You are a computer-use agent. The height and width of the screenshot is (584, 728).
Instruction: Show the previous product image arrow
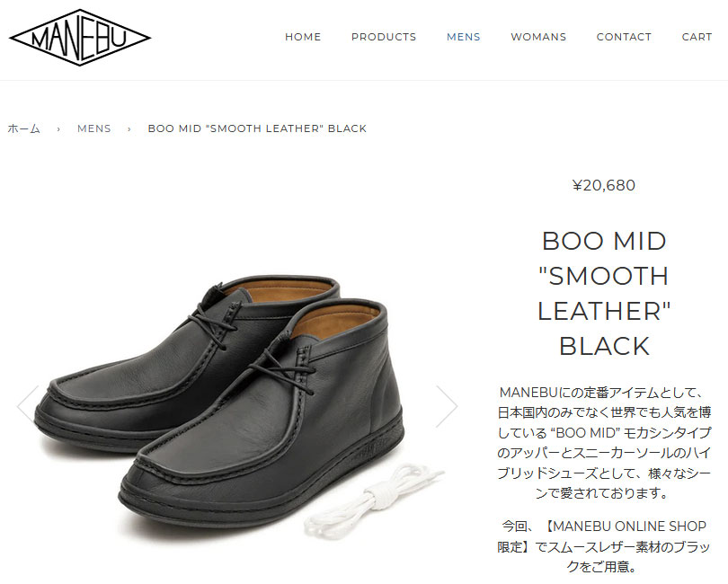pos(27,406)
